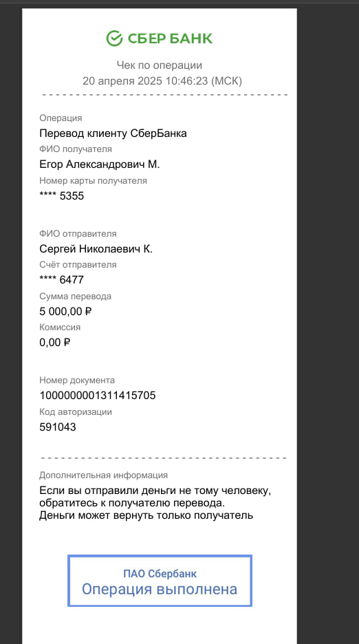Click the Сумма перевода label
Image resolution: width=359 pixels, height=644 pixels.
click(75, 296)
